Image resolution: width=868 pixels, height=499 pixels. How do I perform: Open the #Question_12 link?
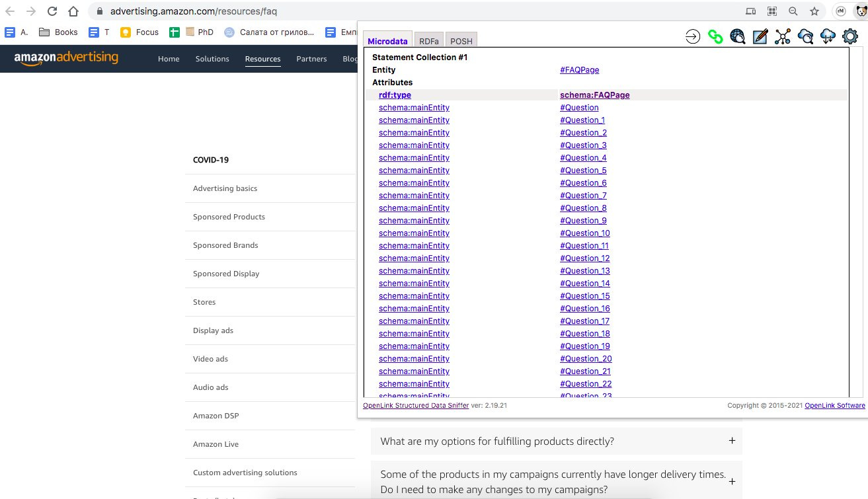click(584, 258)
